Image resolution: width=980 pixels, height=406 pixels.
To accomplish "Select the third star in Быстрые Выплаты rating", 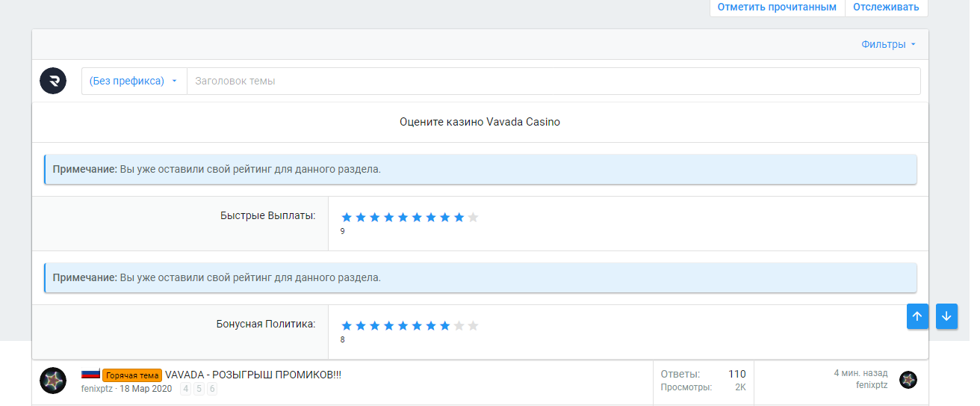I will tap(374, 218).
